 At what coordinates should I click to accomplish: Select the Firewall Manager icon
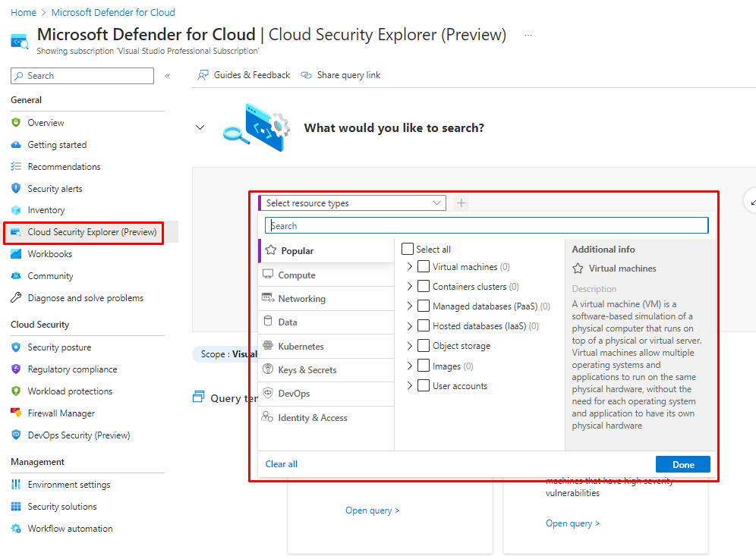pyautogui.click(x=16, y=413)
